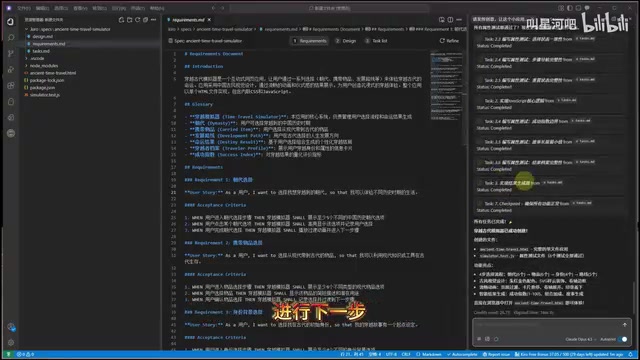
Task: Click the hash context icon in chat input
Action: (479, 339)
